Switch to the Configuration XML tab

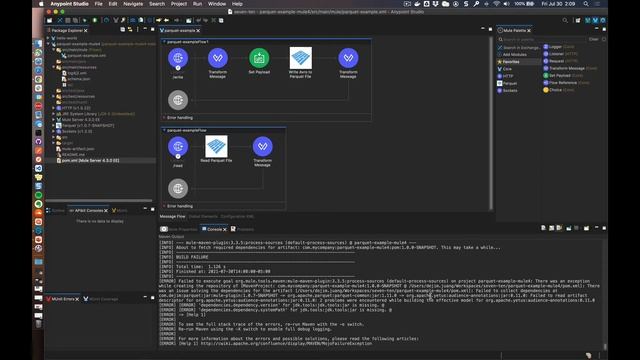coord(237,216)
